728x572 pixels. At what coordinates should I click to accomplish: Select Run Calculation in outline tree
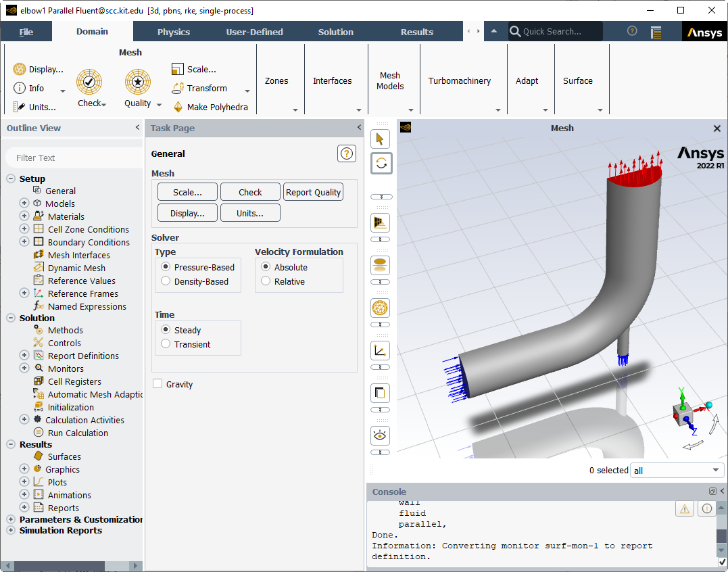(78, 433)
